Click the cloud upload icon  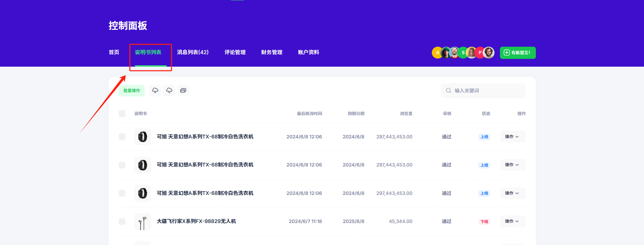(x=155, y=90)
